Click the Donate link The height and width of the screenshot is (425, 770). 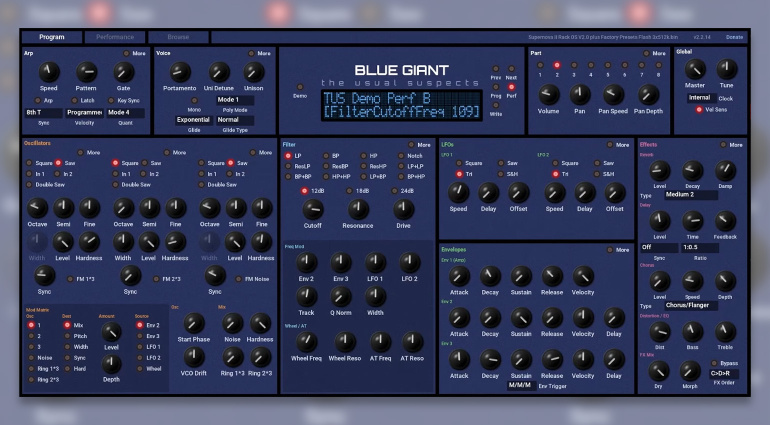pos(734,37)
